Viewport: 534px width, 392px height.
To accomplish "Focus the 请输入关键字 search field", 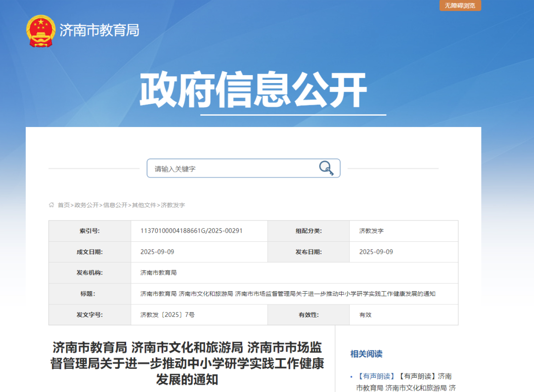I will click(x=232, y=169).
